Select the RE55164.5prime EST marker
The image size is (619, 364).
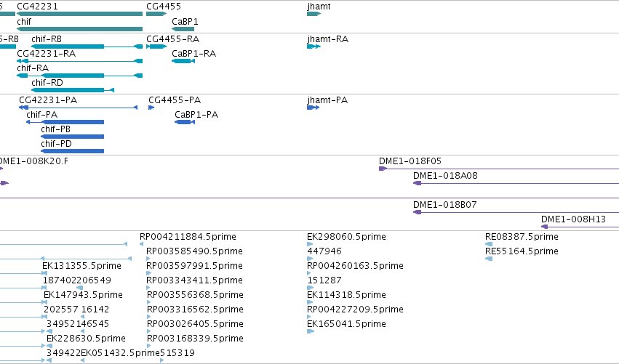click(x=489, y=259)
